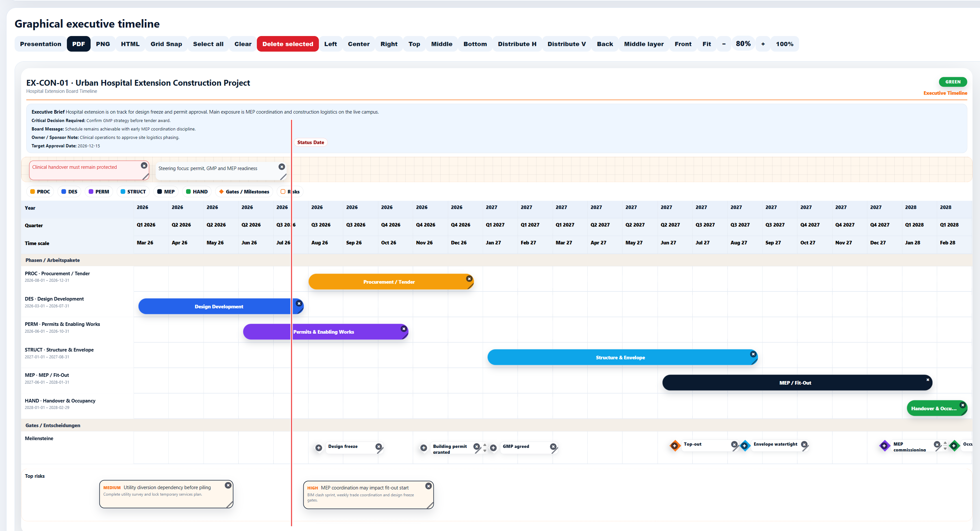Select the HTML export option
980x531 pixels.
(x=130, y=44)
